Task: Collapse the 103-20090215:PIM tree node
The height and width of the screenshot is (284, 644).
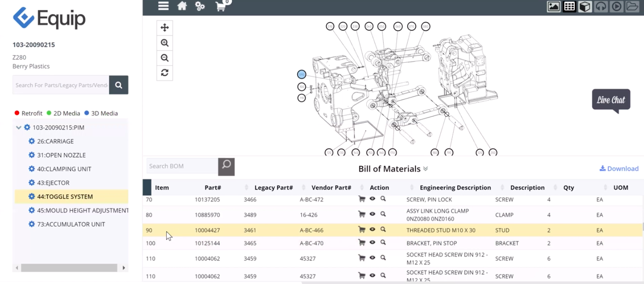Action: coord(19,128)
